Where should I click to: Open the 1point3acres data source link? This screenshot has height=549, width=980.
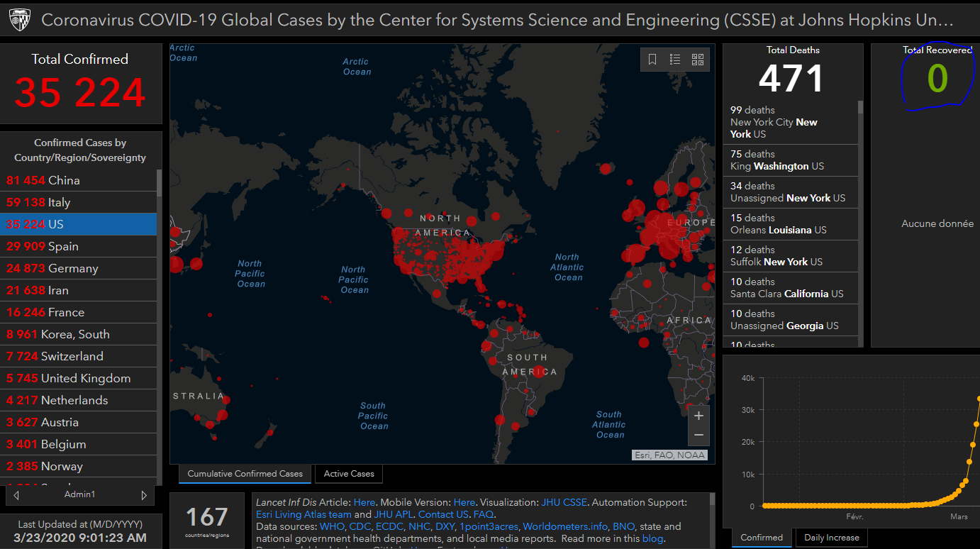click(x=489, y=526)
